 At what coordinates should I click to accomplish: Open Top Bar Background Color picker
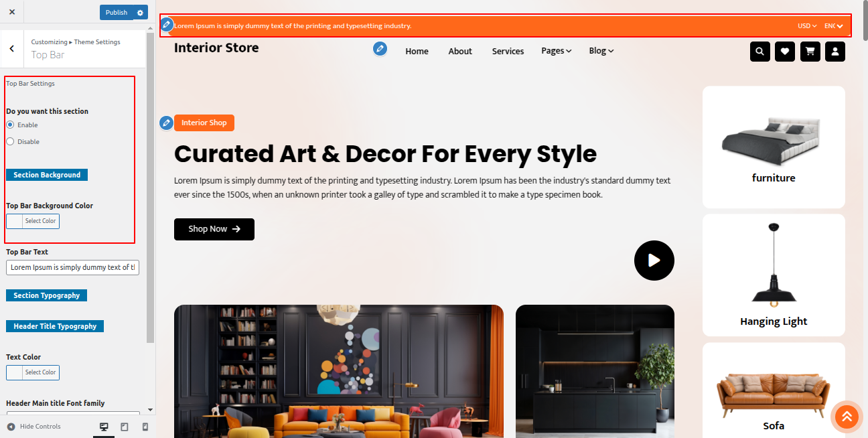click(33, 221)
